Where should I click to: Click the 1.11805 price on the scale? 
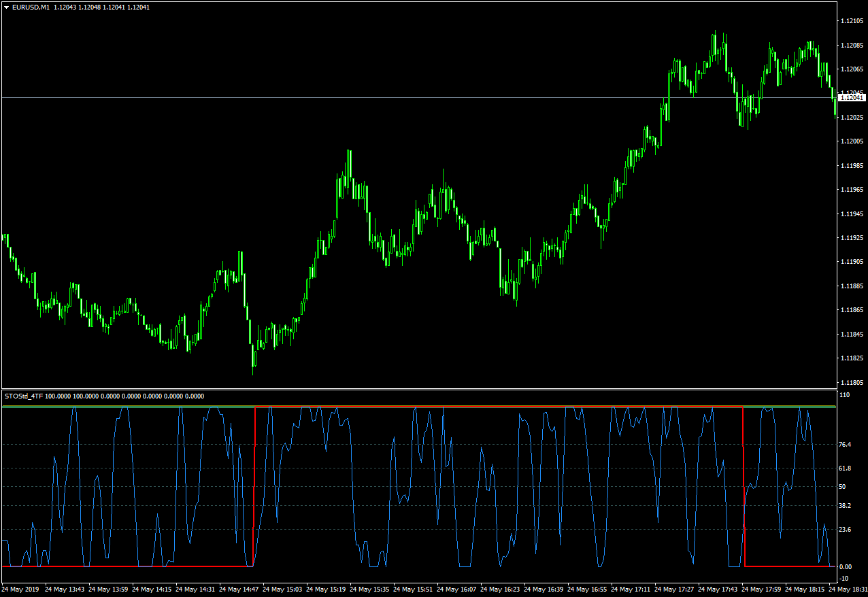(x=852, y=382)
